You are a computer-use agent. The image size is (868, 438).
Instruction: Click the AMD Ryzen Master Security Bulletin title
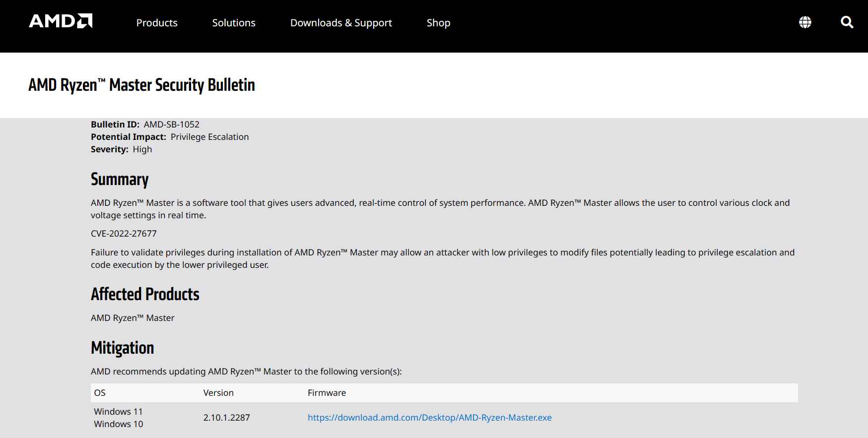point(141,85)
